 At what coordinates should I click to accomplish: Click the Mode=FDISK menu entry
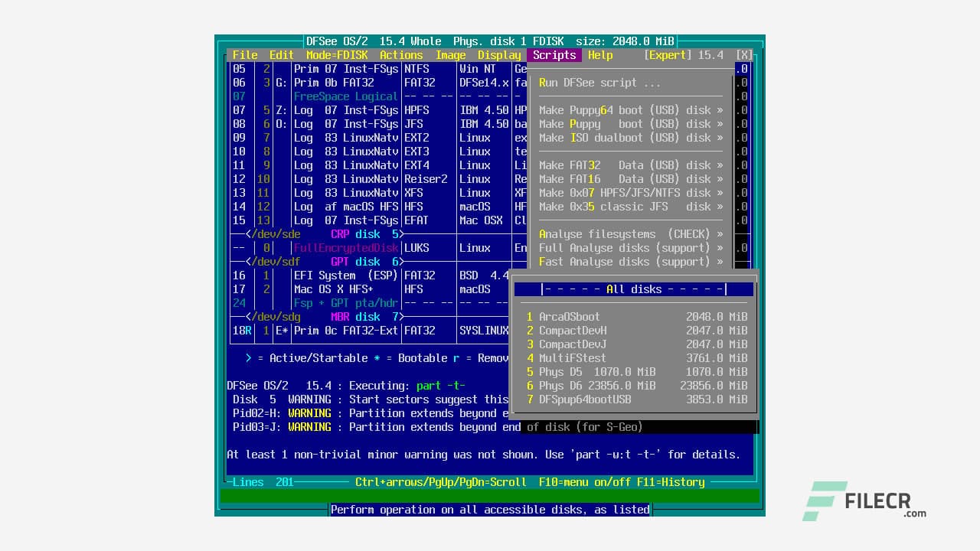338,54
